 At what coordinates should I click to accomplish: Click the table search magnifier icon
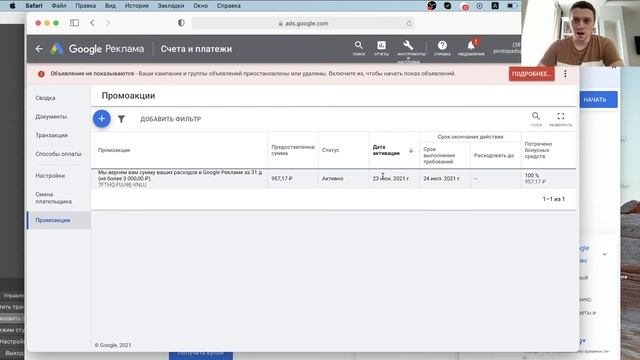click(536, 116)
